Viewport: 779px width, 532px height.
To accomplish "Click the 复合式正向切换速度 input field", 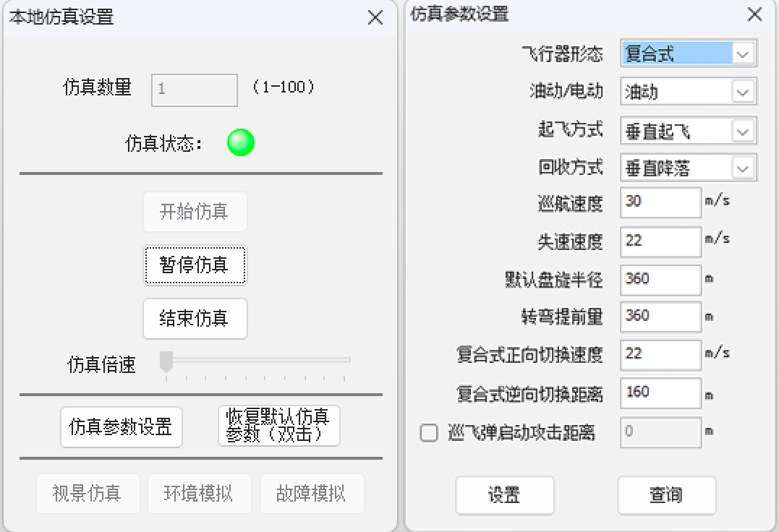I will pyautogui.click(x=660, y=354).
